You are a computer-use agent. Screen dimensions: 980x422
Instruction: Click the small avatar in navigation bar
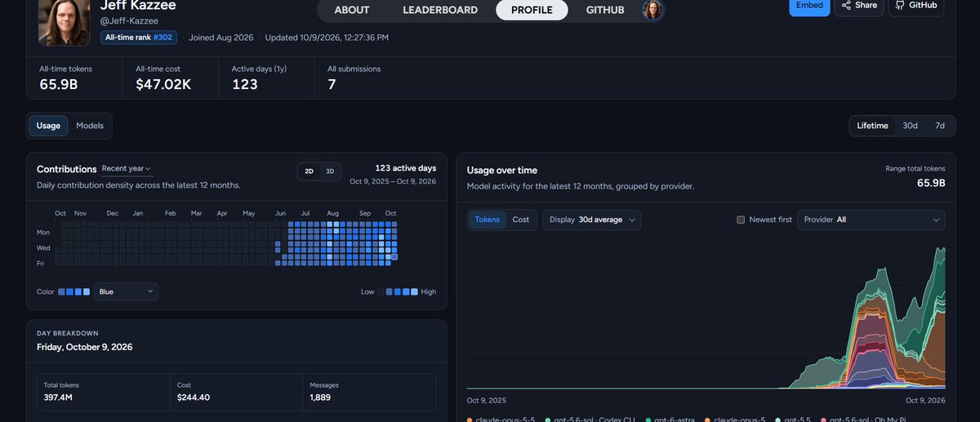[x=653, y=10]
